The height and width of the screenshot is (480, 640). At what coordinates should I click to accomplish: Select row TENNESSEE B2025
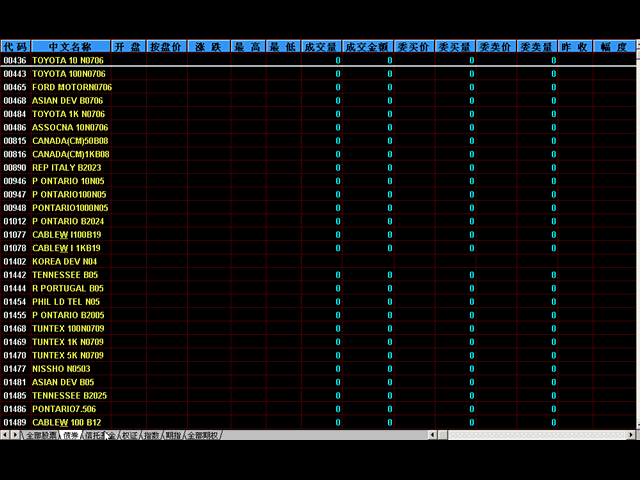pyautogui.click(x=318, y=396)
